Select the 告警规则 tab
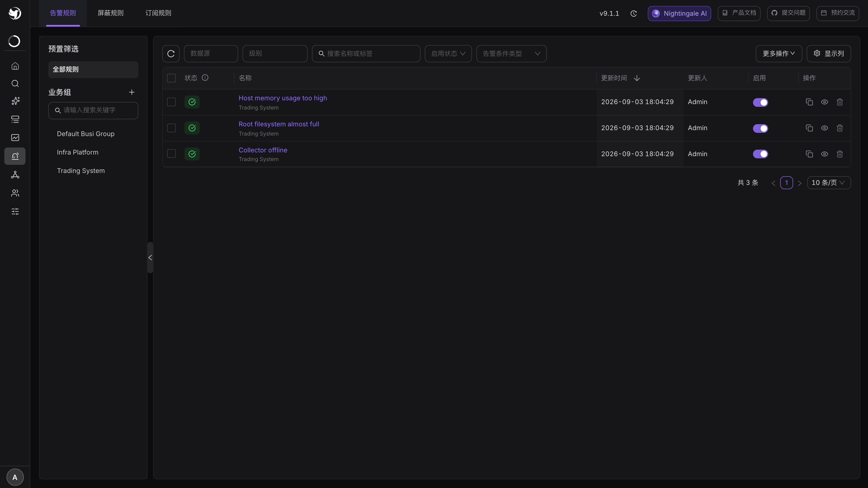 (x=63, y=13)
